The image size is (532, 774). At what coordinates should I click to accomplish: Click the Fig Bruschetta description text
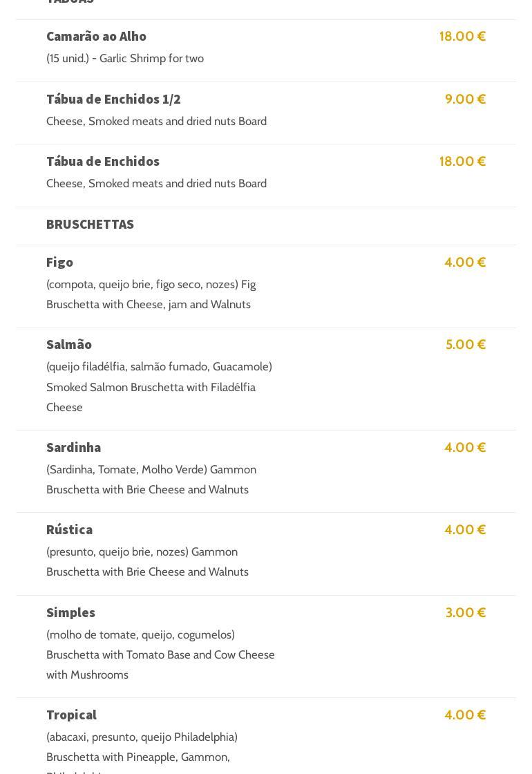[x=151, y=294]
